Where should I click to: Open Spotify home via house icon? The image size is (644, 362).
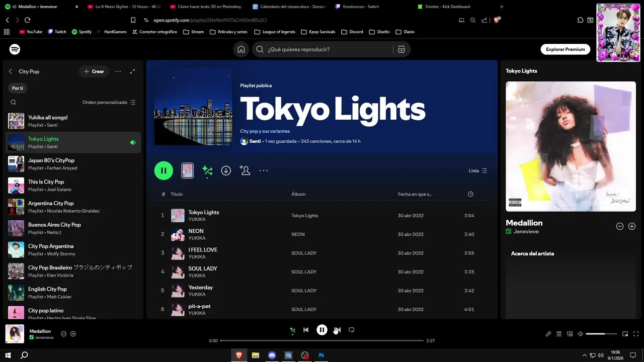(x=241, y=49)
